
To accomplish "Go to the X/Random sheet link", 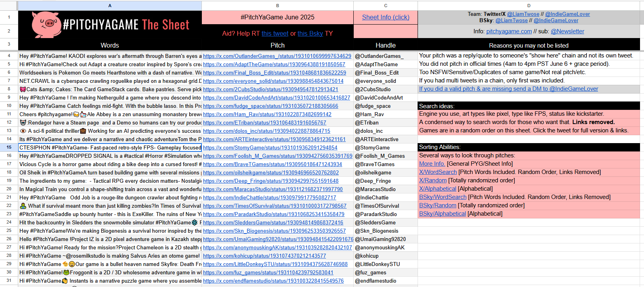I will 433,180.
